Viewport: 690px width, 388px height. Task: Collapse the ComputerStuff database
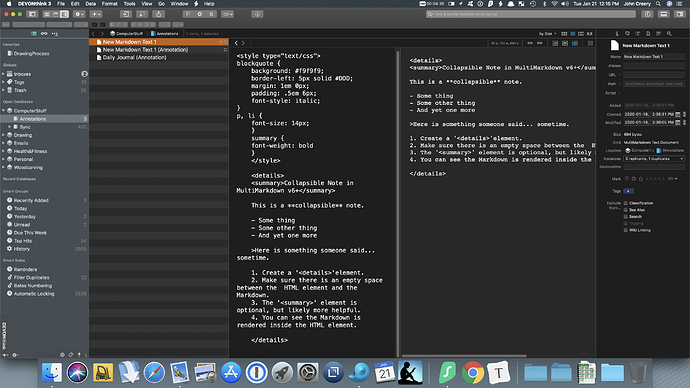click(4, 111)
